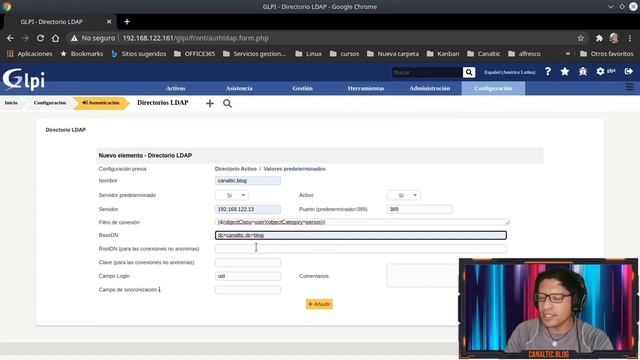Open the help question mark icon
This screenshot has width=640, height=360.
548,71
